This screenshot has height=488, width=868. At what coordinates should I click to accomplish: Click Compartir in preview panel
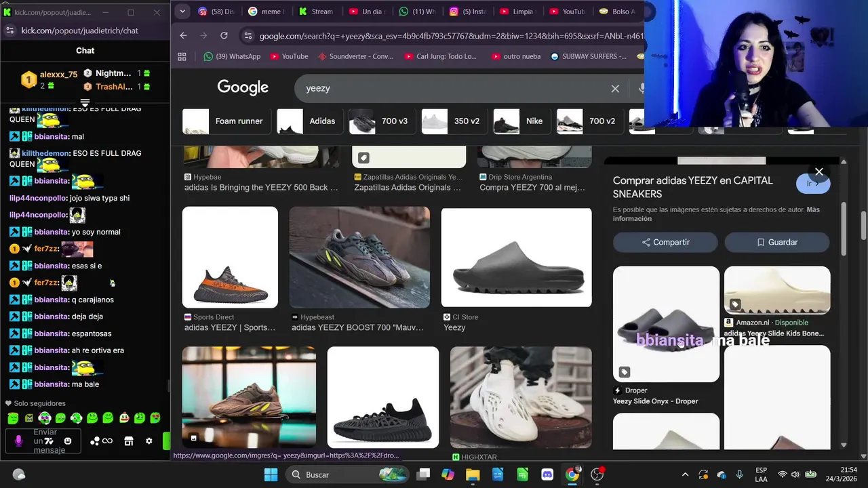665,242
